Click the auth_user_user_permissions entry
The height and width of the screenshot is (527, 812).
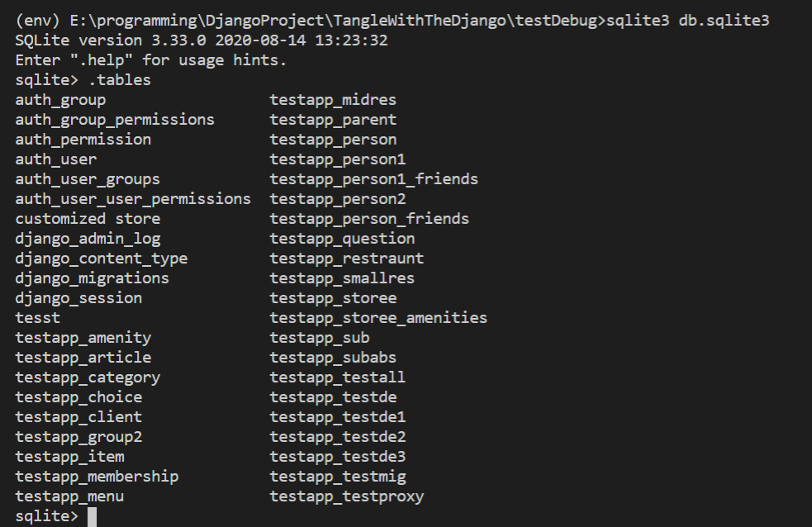tap(133, 199)
